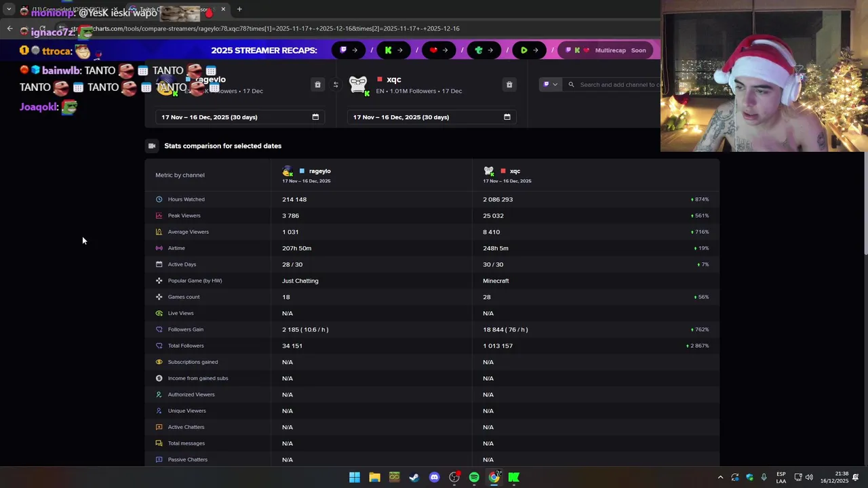Screen dimensions: 868x488
Task: Select rageylo Airtime value 207h 50m
Action: tap(297, 248)
